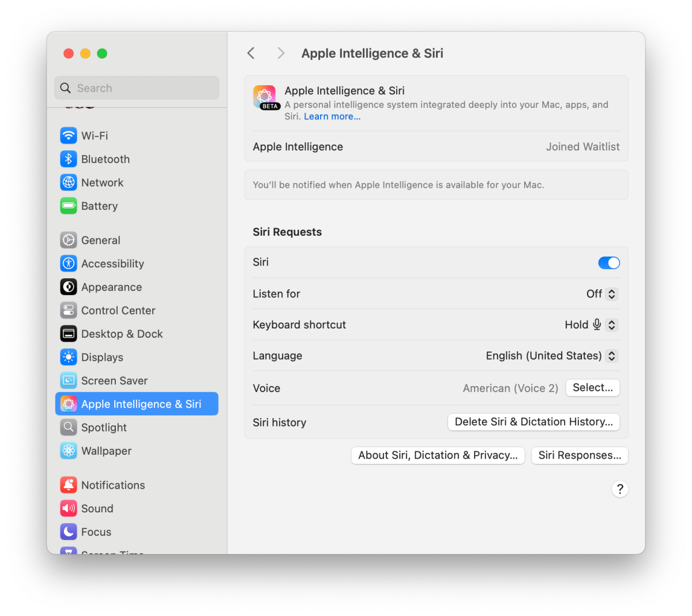Screen dimensions: 692x616
Task: Click the Focus label in sidebar
Action: click(96, 532)
